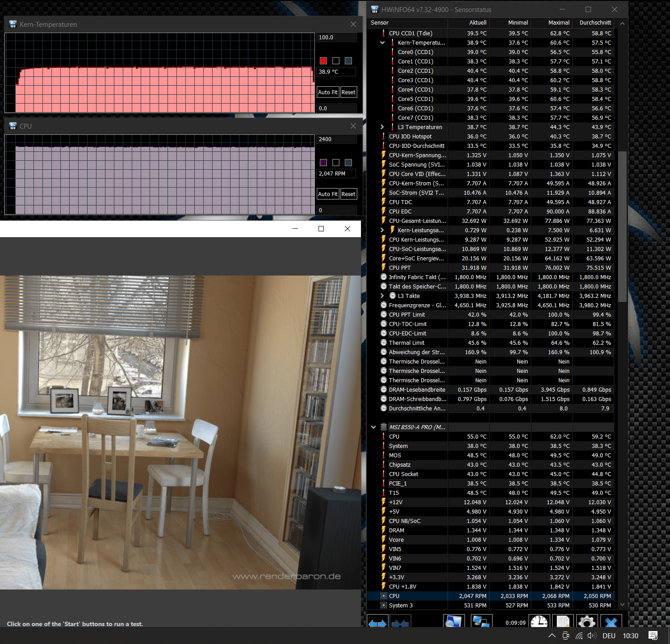Click the Sensor column header
The image size is (670, 644).
pos(407,22)
